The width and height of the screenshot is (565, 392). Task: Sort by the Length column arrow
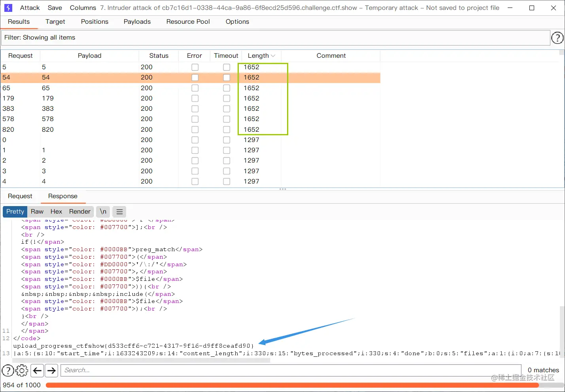pyautogui.click(x=273, y=56)
